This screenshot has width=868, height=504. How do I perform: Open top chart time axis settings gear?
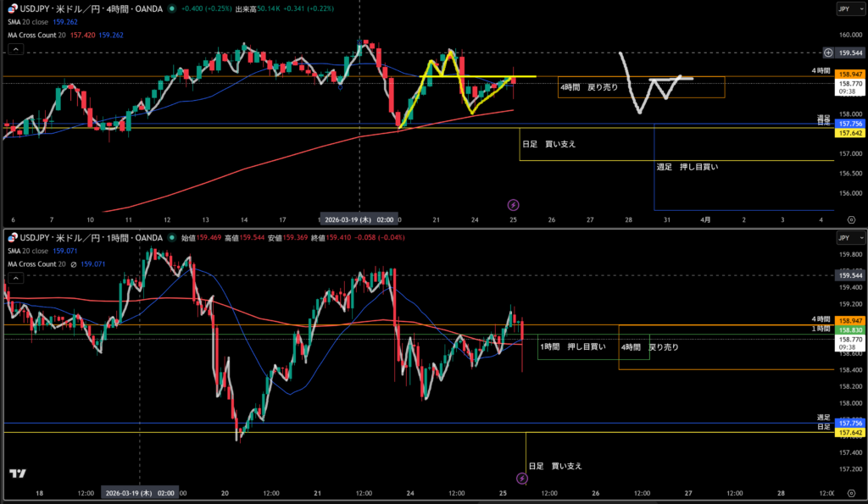850,219
